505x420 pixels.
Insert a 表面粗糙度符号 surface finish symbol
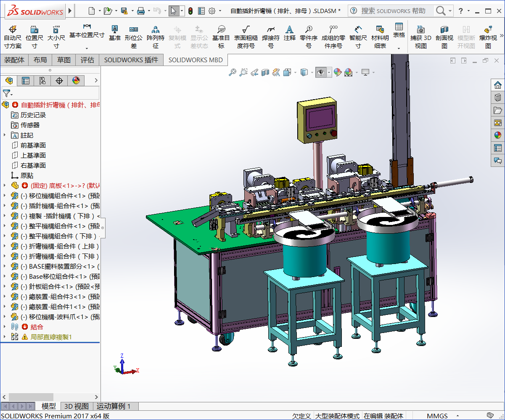[x=246, y=37]
